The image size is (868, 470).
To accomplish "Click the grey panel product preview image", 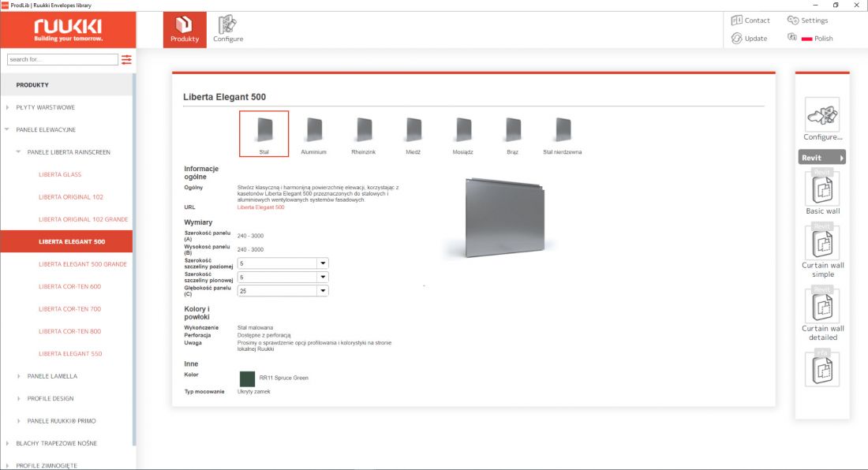I will (504, 218).
